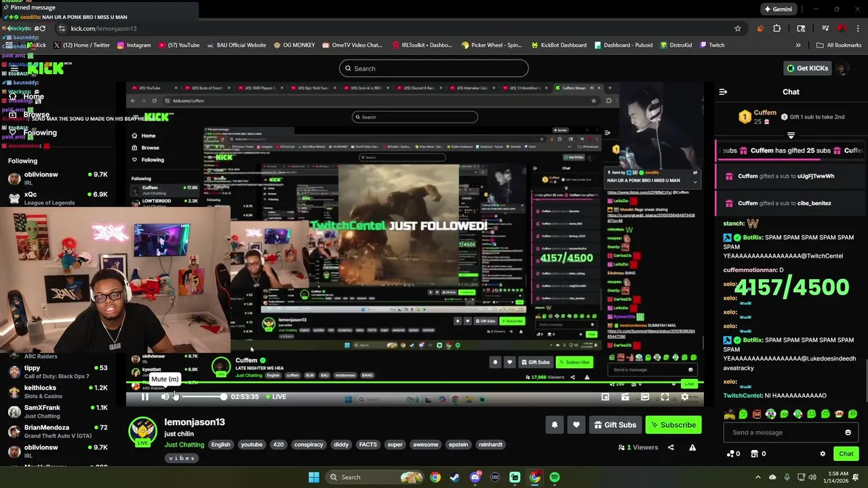Open the Instagram bookmark
Viewport: 868px width, 488px height.
tap(134, 45)
